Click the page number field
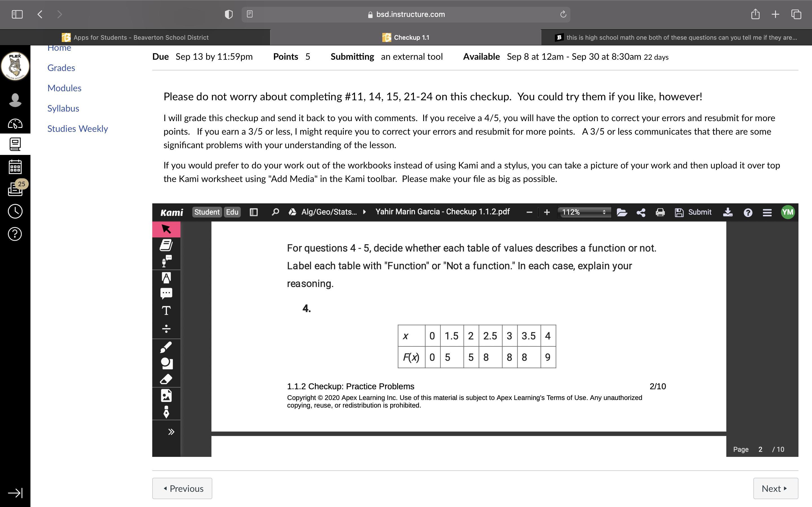Image resolution: width=812 pixels, height=507 pixels. pos(760,450)
